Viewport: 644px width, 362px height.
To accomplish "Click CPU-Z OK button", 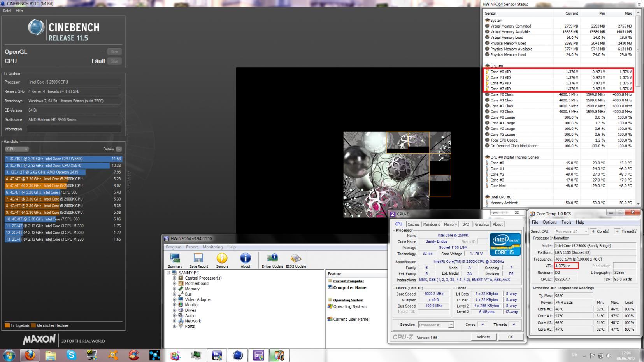I will coord(511,337).
